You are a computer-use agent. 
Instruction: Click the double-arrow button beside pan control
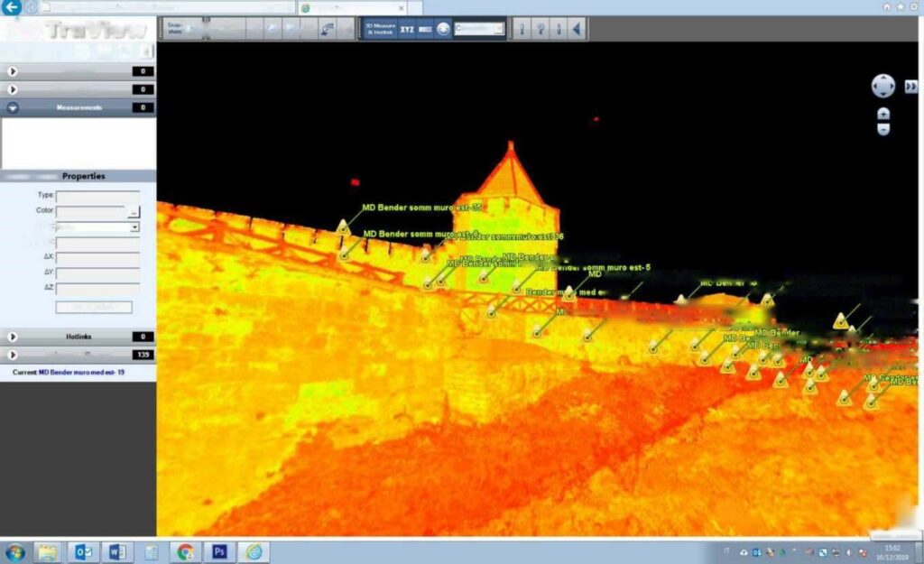(x=910, y=86)
